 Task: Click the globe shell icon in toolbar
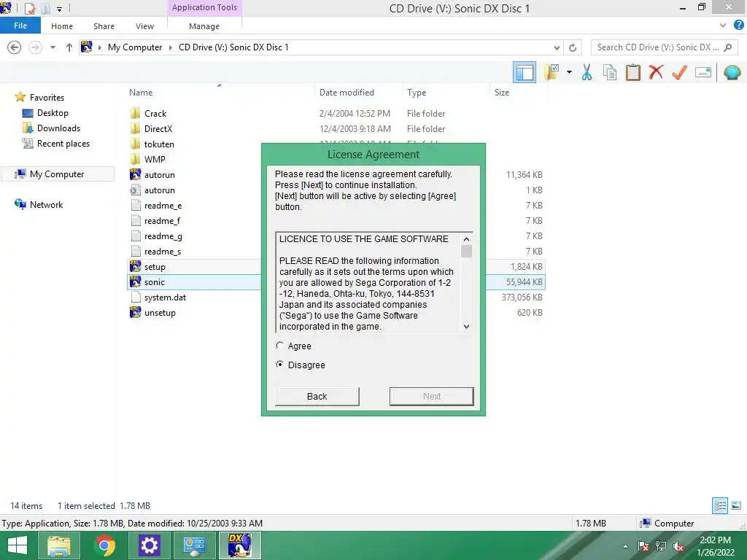732,72
